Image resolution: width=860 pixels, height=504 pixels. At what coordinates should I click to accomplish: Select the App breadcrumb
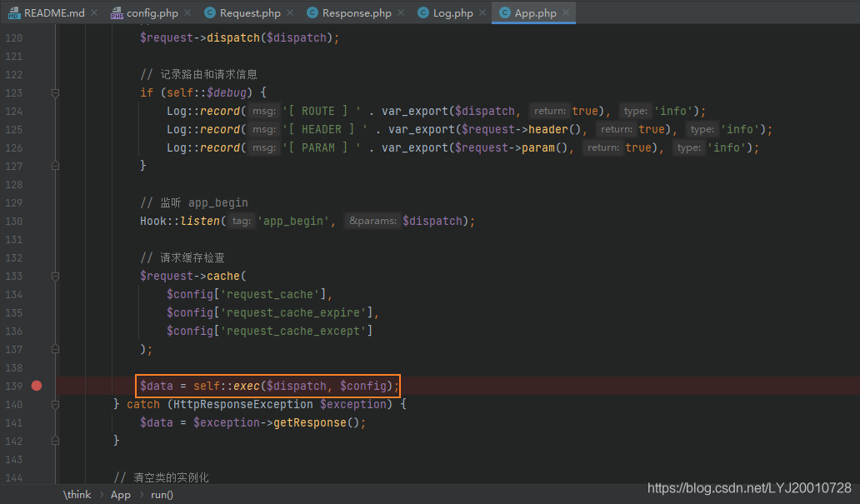click(x=121, y=495)
